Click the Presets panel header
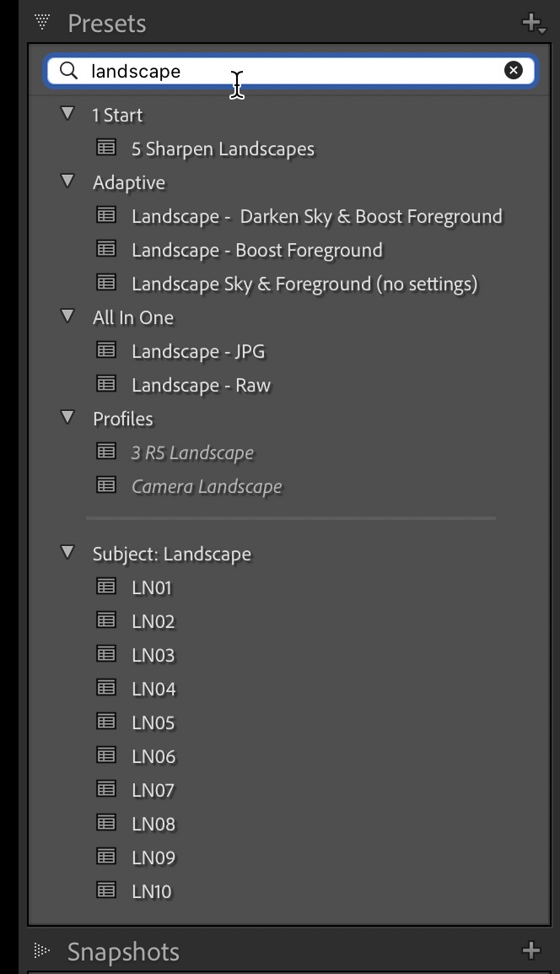 [106, 23]
